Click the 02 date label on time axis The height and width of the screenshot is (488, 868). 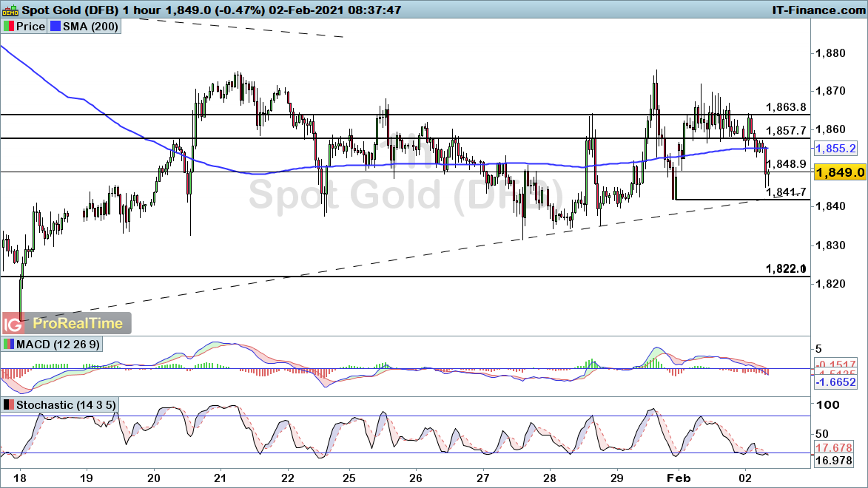point(746,478)
